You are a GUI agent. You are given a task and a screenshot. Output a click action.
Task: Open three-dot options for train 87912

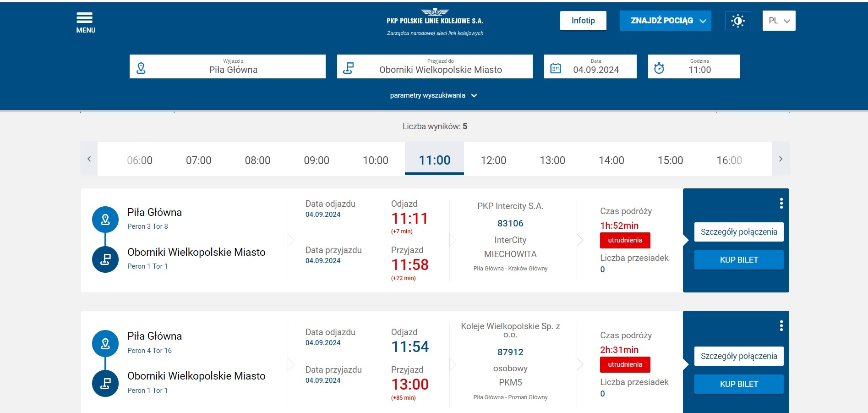coord(781,326)
